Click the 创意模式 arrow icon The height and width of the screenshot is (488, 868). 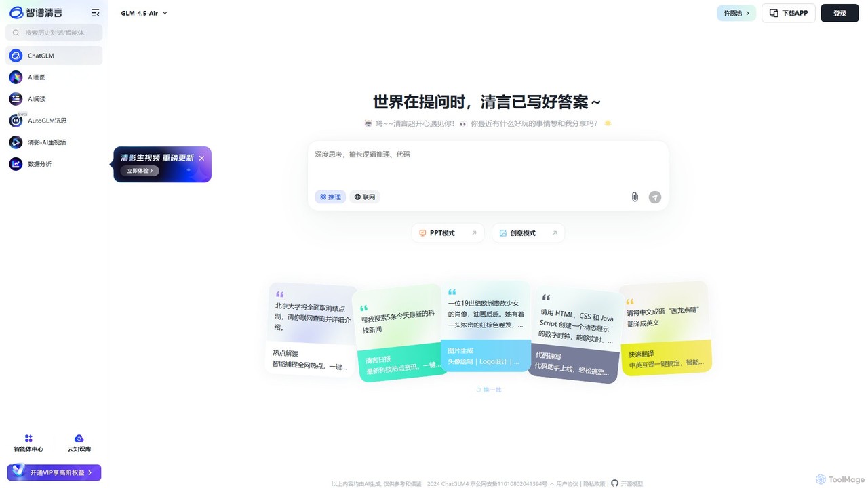click(x=554, y=233)
